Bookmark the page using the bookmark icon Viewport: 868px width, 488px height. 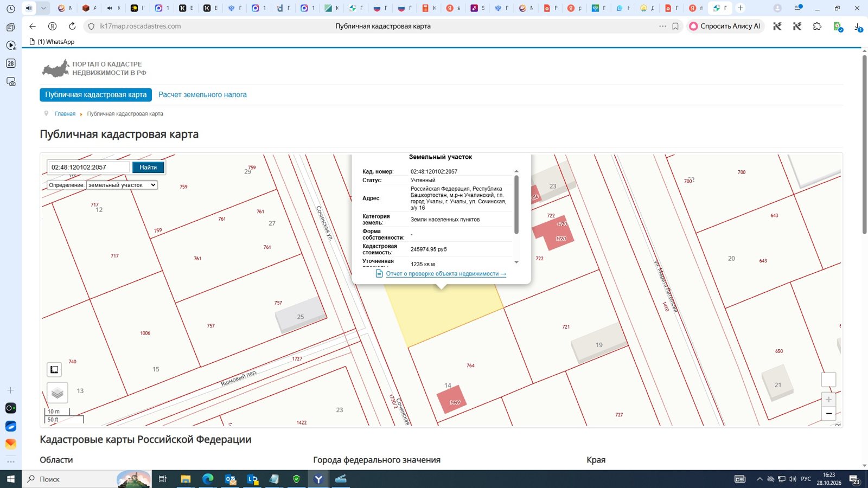click(x=675, y=26)
